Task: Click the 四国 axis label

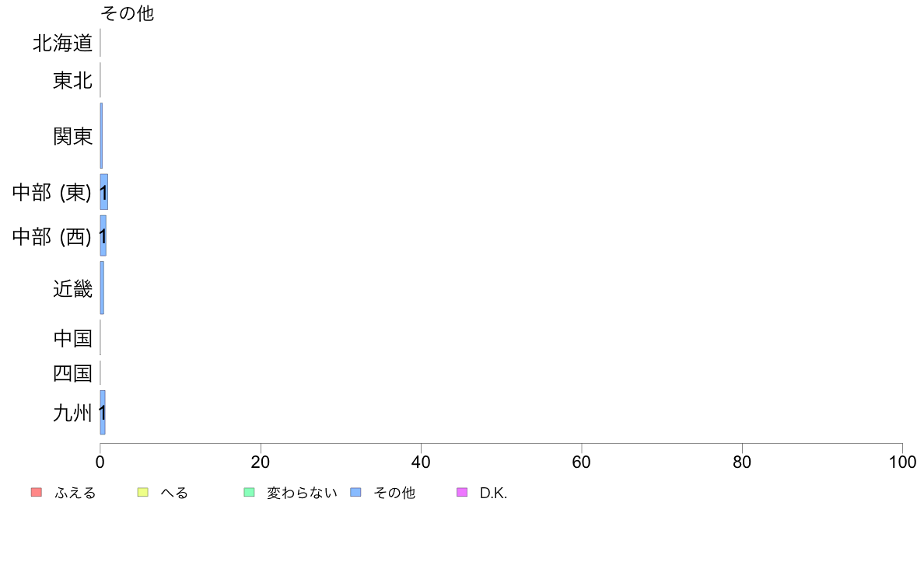Action: (x=73, y=373)
